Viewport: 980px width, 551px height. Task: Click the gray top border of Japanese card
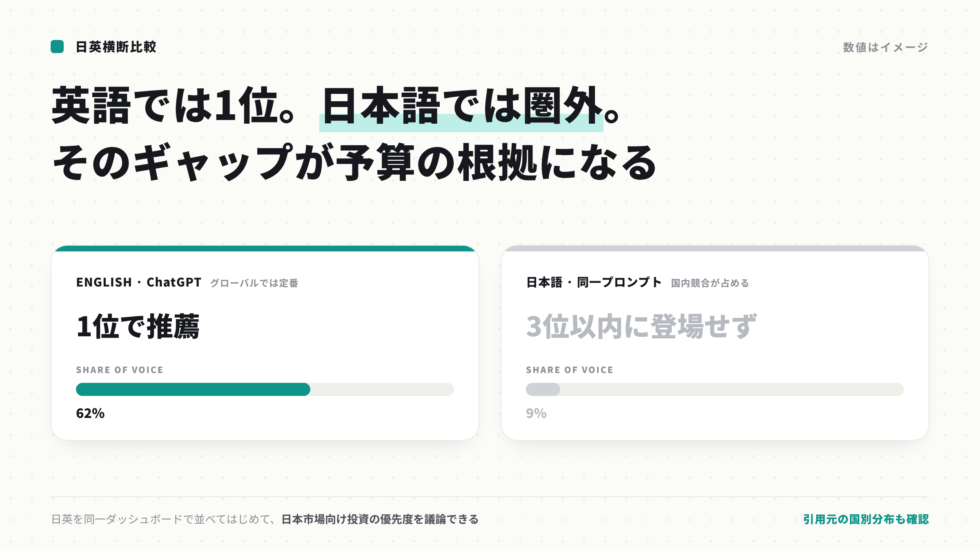tap(715, 248)
